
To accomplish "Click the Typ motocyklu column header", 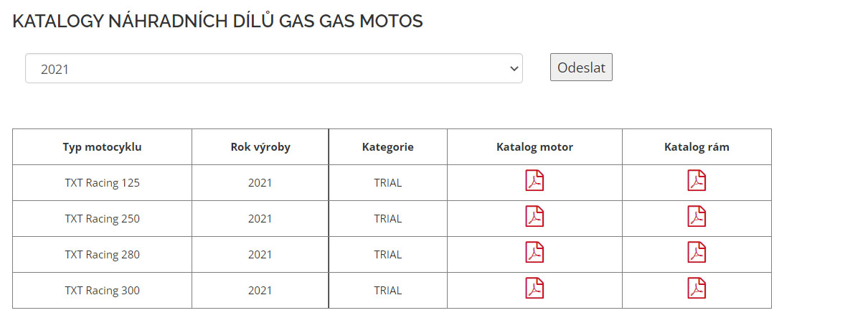I will click(x=102, y=147).
